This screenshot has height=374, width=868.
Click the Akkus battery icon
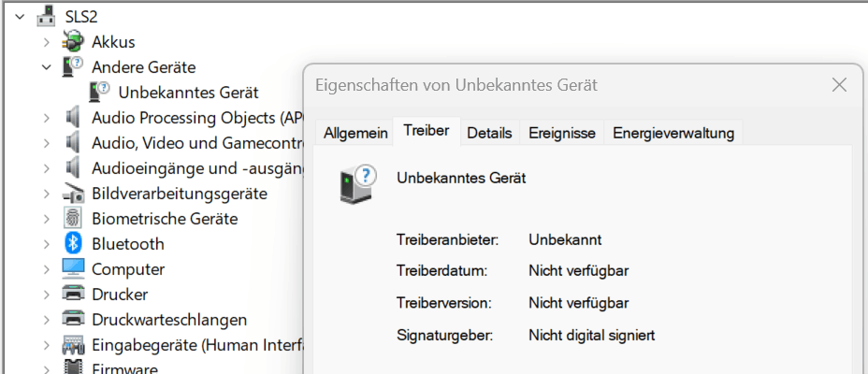pyautogui.click(x=73, y=42)
